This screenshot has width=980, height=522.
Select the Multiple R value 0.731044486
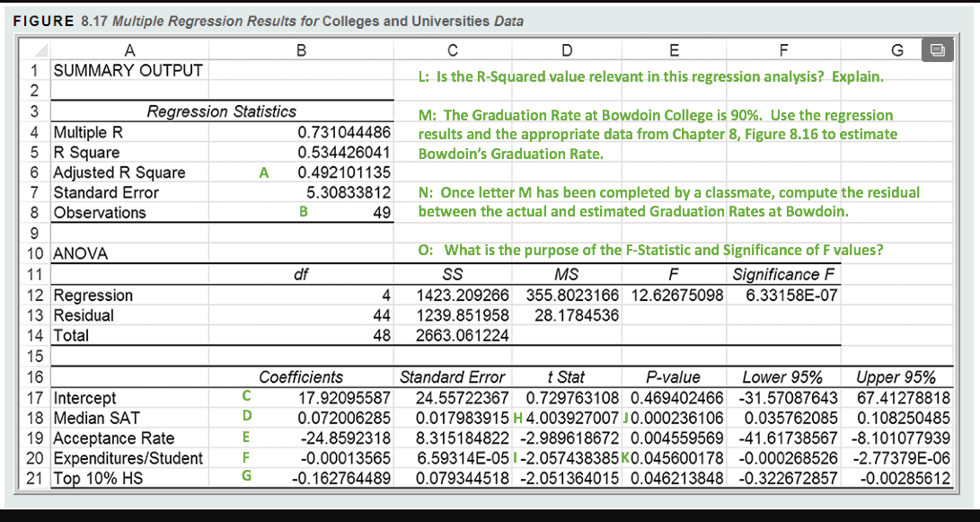pyautogui.click(x=344, y=133)
